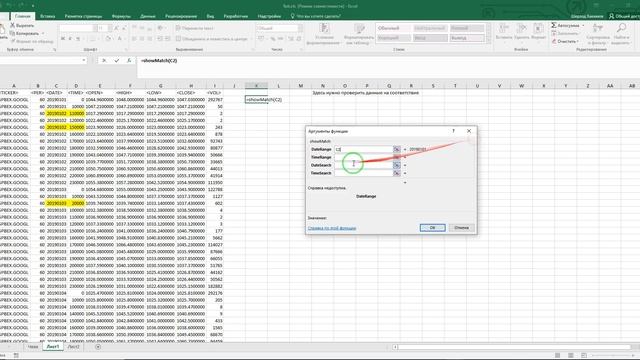Open Conditional Formatting (Условное форматирование)
The height and width of the screenshot is (360, 640).
[x=324, y=34]
